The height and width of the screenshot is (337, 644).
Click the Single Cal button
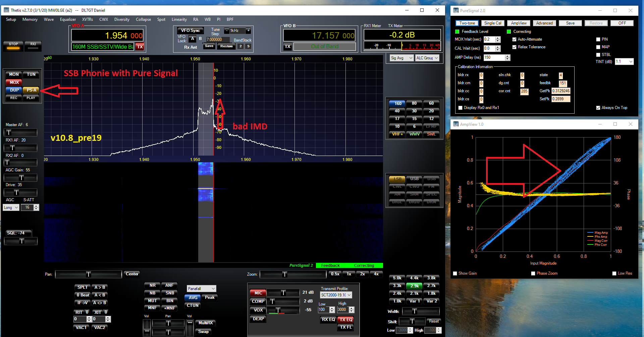click(493, 23)
